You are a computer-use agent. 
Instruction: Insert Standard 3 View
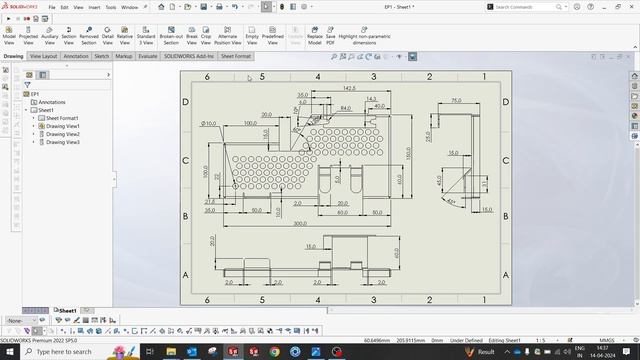coord(146,36)
